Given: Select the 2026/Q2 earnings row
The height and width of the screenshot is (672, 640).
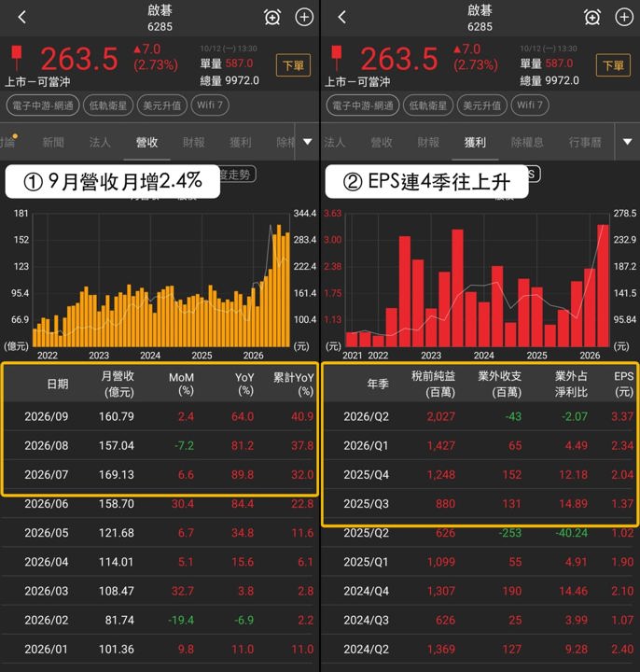Looking at the screenshot, I should click(x=480, y=416).
